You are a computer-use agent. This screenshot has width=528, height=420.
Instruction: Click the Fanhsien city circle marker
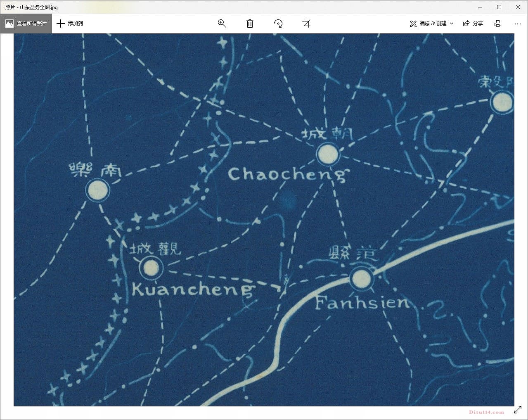click(x=361, y=278)
